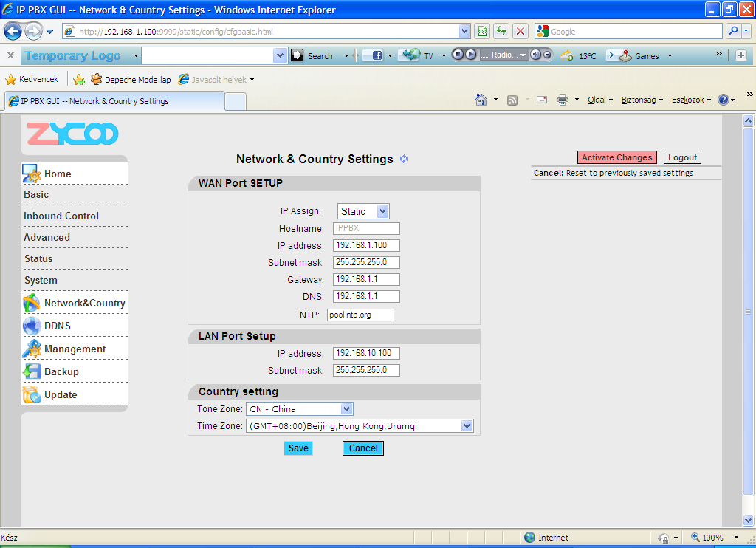Image resolution: width=756 pixels, height=548 pixels.
Task: Select the IP PBX GUI browser tab
Action: click(x=114, y=101)
